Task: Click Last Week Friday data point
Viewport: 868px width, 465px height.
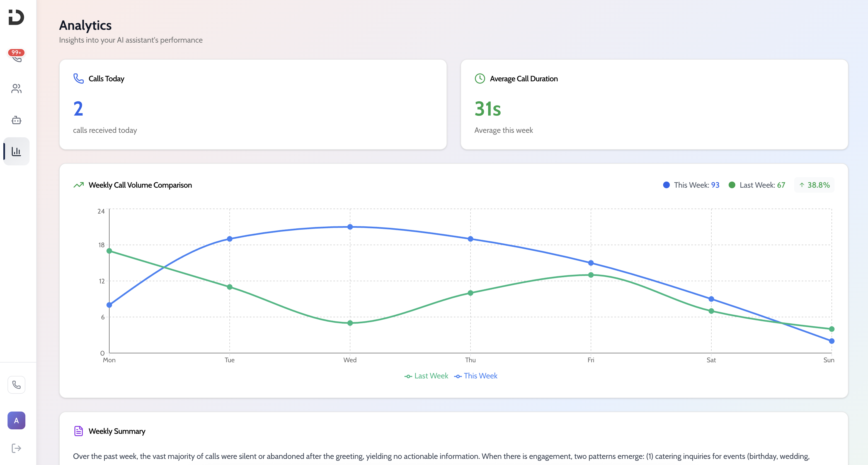Action: tap(591, 275)
